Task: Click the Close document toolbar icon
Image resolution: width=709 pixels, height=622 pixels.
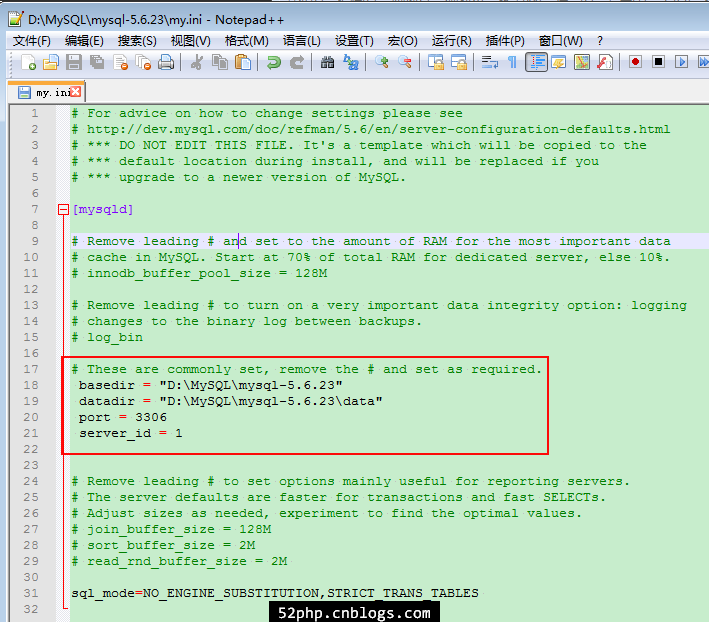Action: (120, 62)
